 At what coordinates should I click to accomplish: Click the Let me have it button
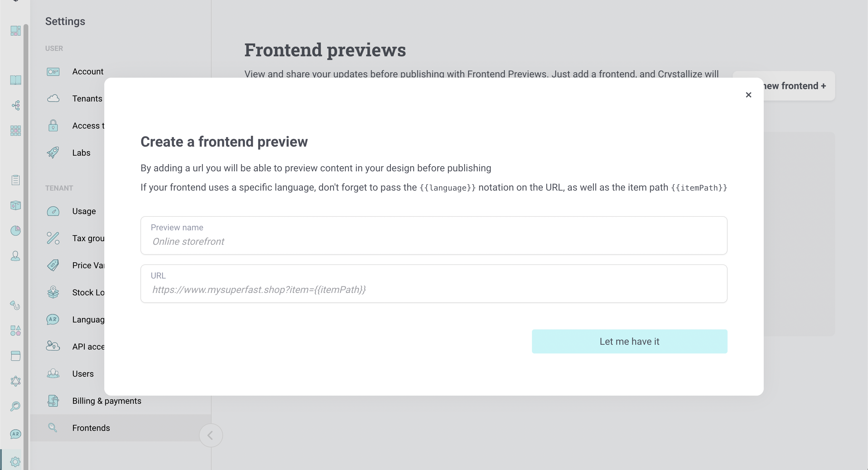tap(629, 341)
